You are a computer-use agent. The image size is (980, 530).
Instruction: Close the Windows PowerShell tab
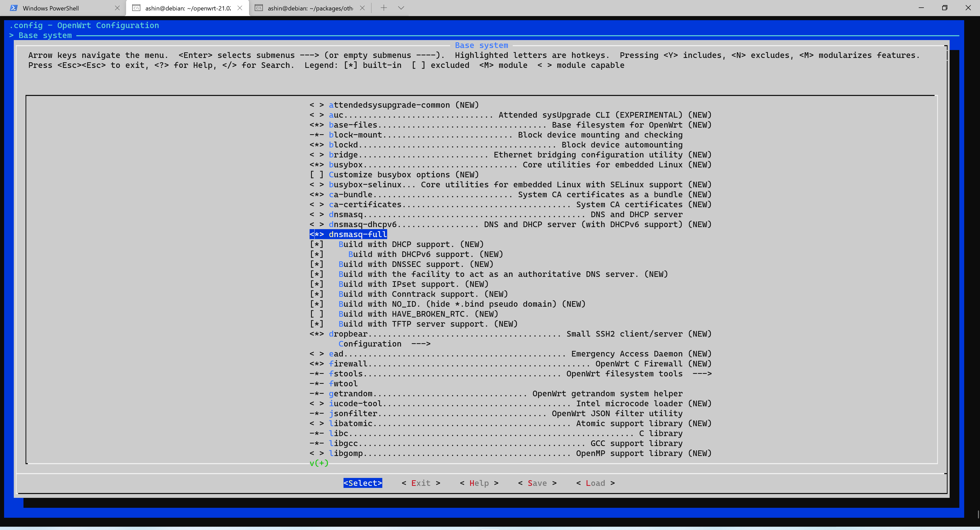tap(117, 8)
